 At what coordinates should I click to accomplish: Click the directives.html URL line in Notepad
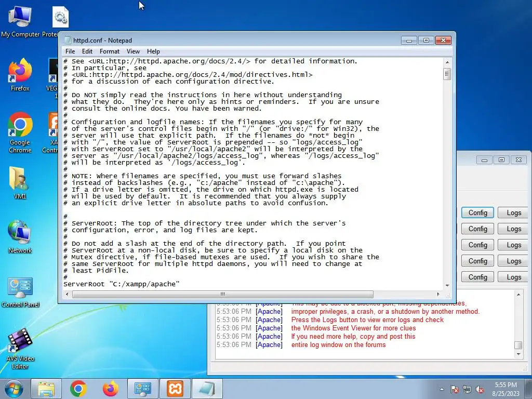click(188, 75)
